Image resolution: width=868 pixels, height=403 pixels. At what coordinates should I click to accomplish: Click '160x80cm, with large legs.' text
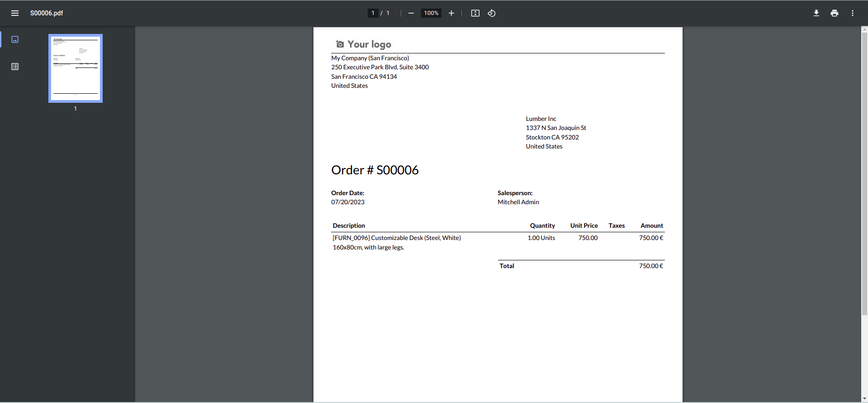click(369, 247)
